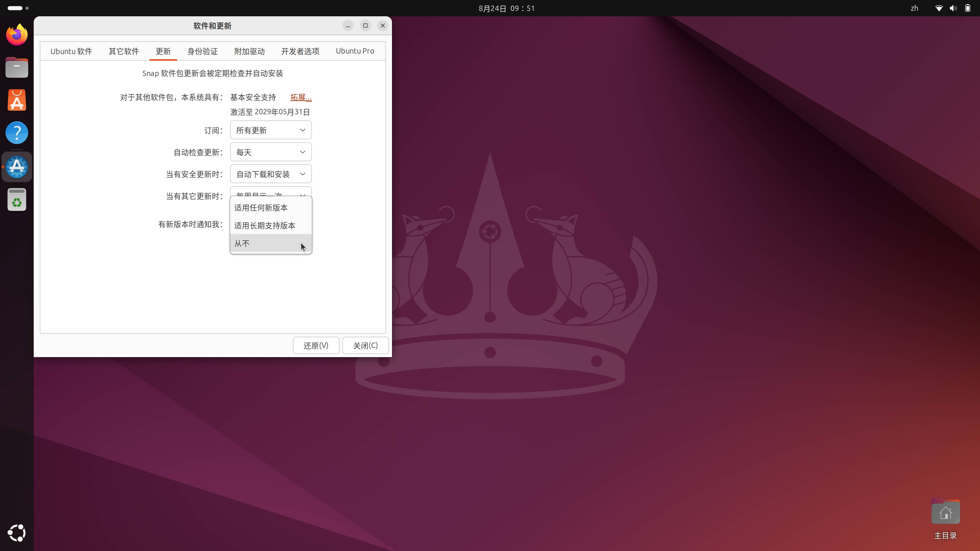Switch to the 其它软件 tab

point(124,51)
